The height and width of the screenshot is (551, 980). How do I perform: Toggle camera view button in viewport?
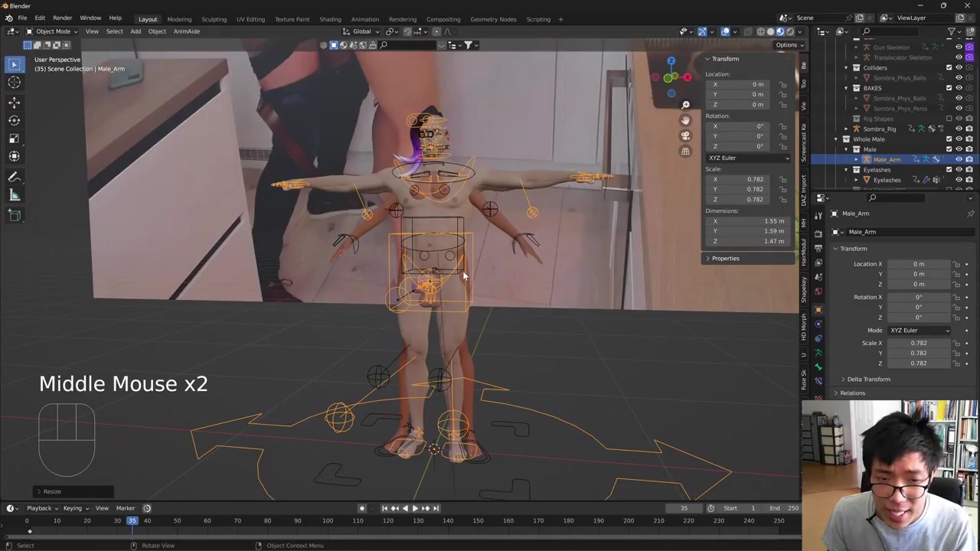coord(685,135)
